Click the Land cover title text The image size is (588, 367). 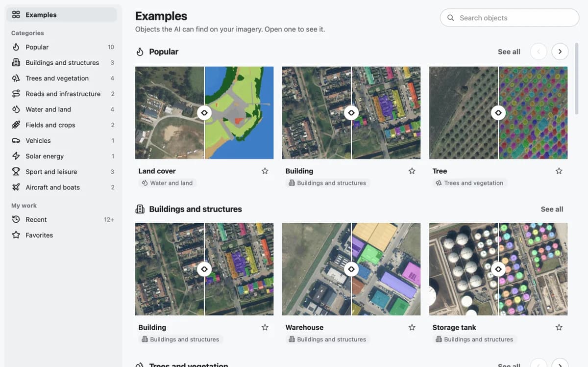pos(157,171)
